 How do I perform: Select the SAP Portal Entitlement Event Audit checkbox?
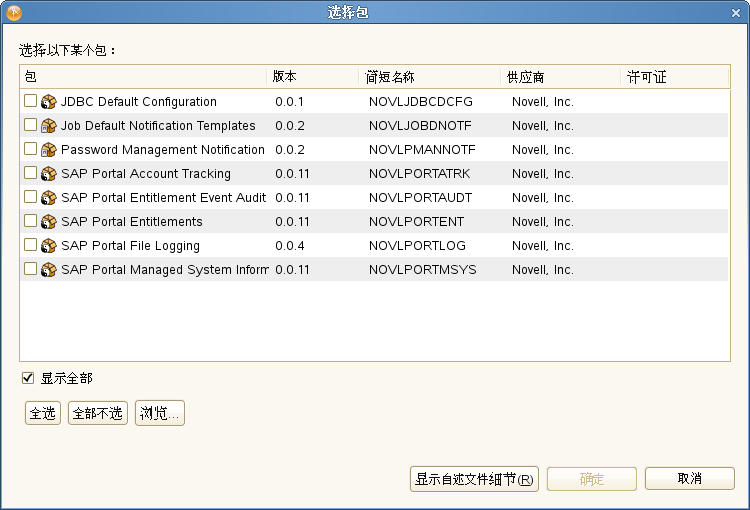pos(30,196)
